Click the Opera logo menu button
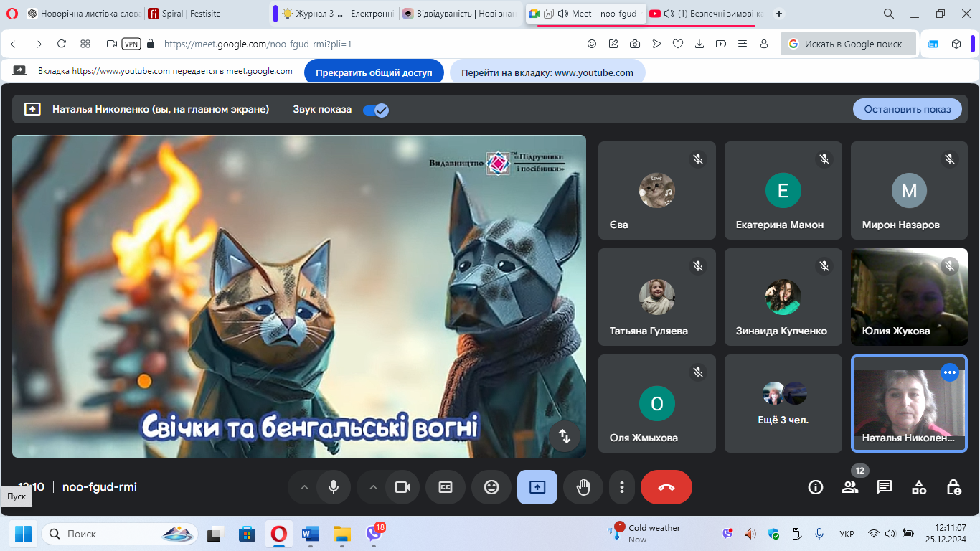The width and height of the screenshot is (980, 551). pyautogui.click(x=12, y=14)
